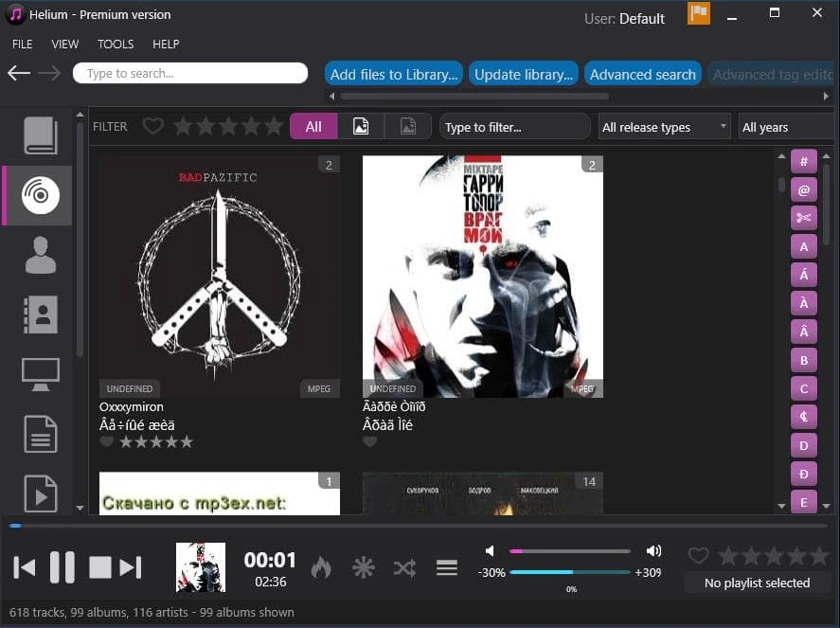Click the flame icon in player bar
840x628 pixels.
tap(321, 567)
